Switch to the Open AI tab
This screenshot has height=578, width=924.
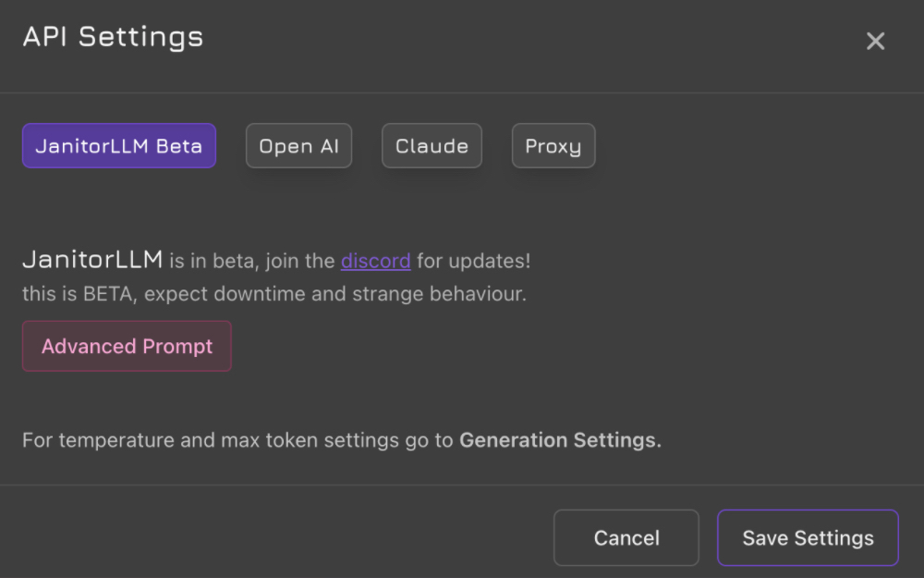point(298,146)
